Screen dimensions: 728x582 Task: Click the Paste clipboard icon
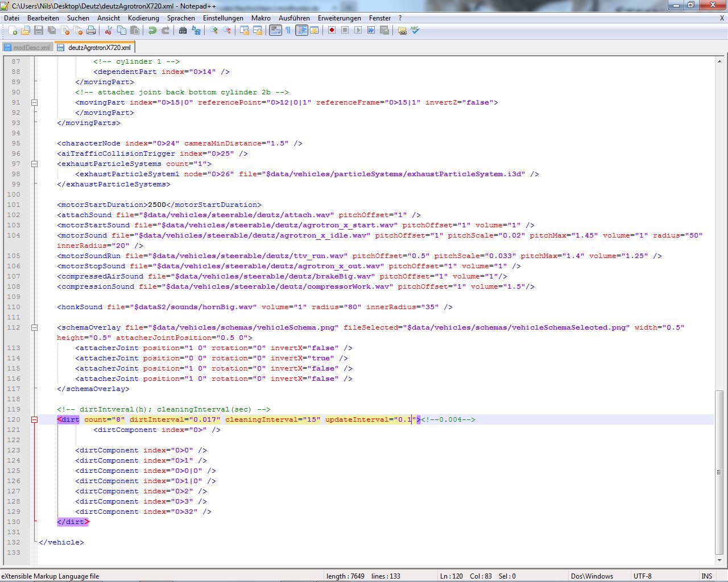point(135,30)
